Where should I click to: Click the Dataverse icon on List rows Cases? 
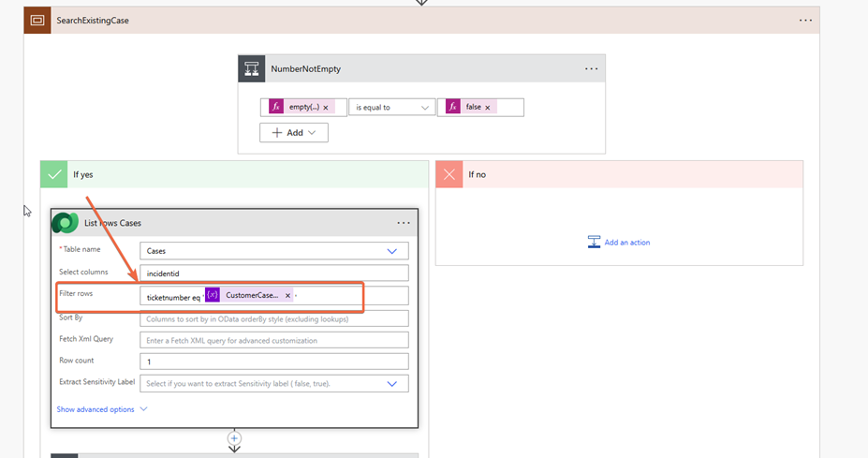click(x=65, y=223)
